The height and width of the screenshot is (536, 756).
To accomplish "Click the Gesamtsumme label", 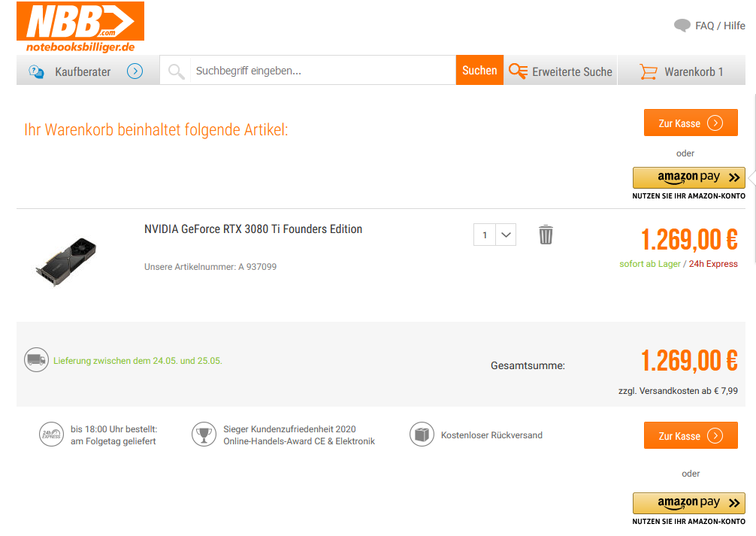I will point(528,365).
